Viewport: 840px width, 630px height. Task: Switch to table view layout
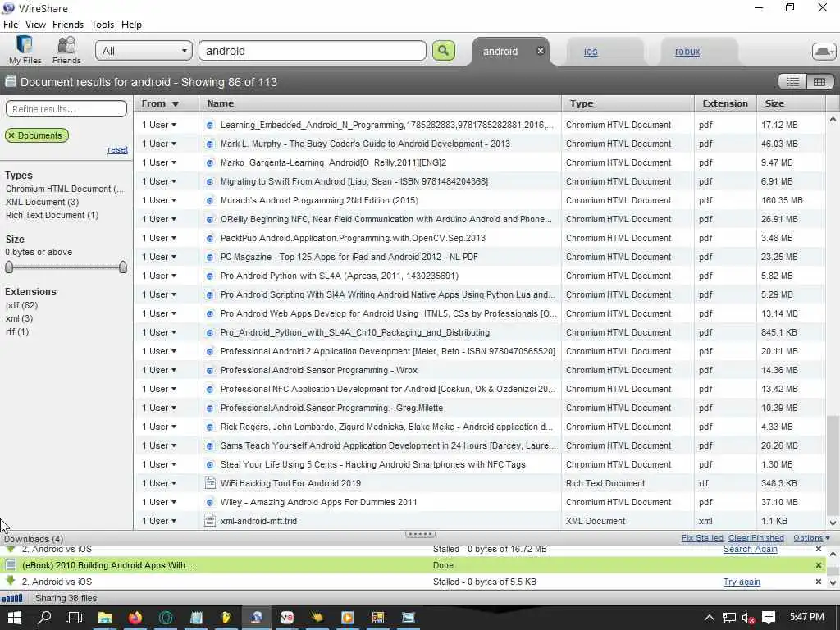(x=819, y=82)
